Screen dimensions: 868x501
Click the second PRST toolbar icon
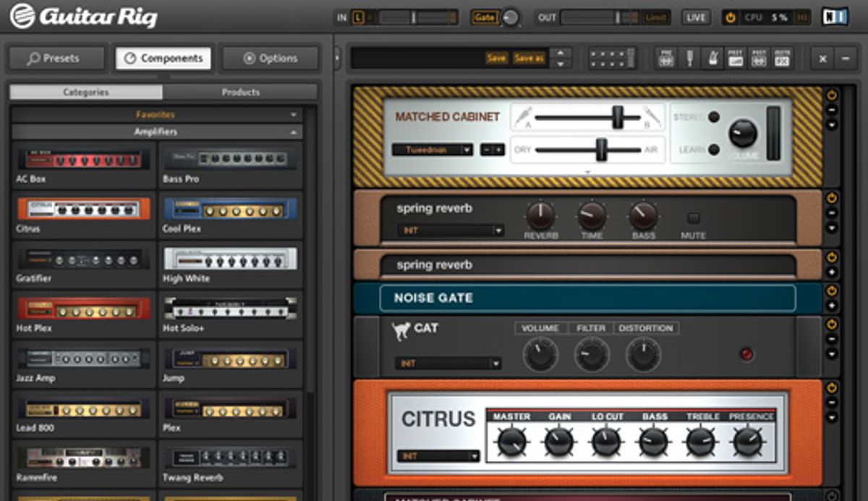tap(759, 59)
